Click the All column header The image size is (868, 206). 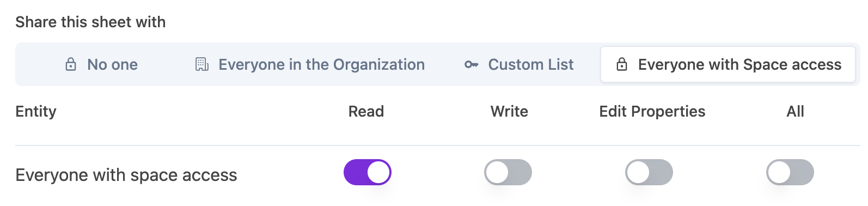796,111
